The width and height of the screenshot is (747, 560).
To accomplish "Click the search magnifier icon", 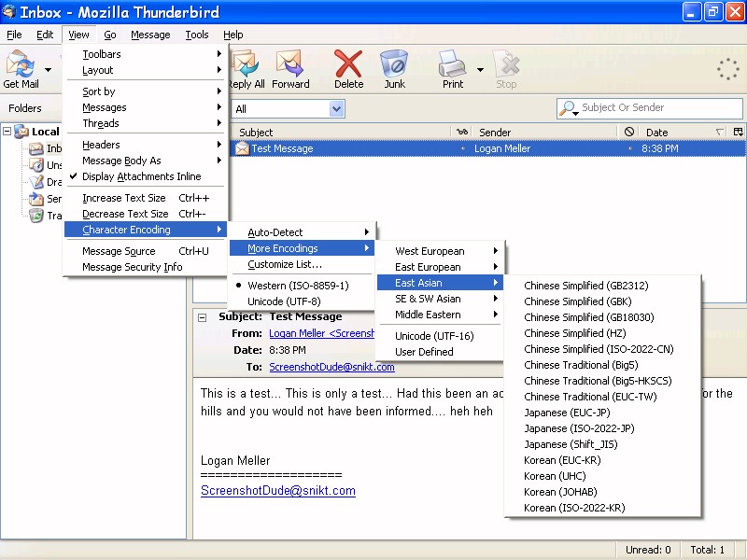I will pyautogui.click(x=568, y=108).
